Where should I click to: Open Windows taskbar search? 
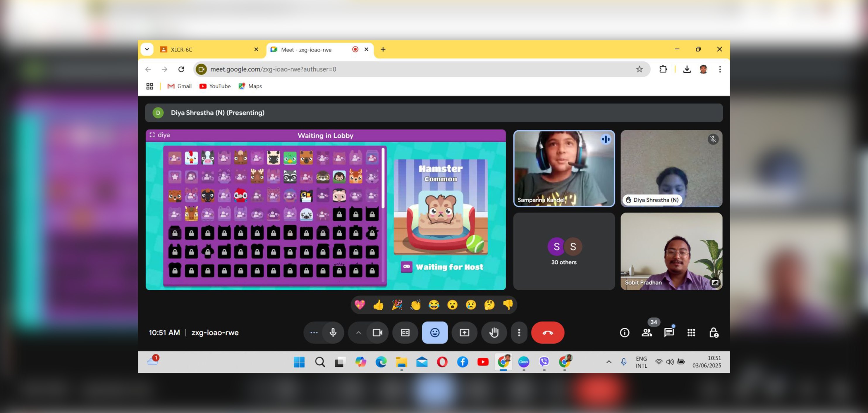(x=320, y=362)
